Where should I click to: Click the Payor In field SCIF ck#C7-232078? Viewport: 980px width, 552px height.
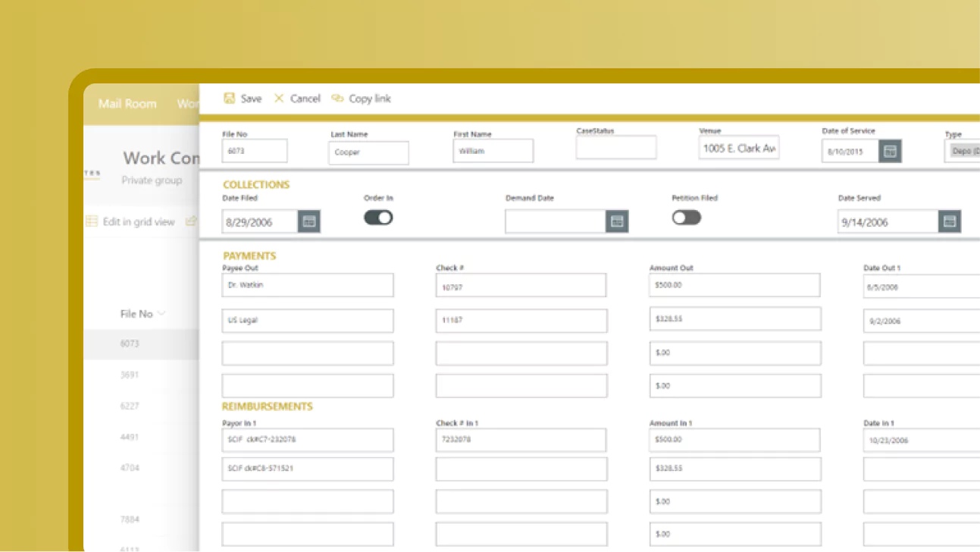pyautogui.click(x=308, y=440)
